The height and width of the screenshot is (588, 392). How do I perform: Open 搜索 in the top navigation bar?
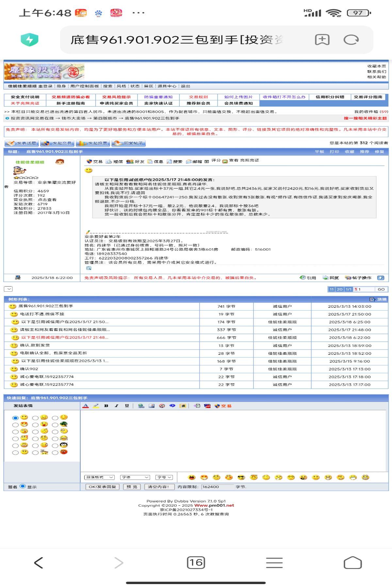pyautogui.click(x=107, y=86)
